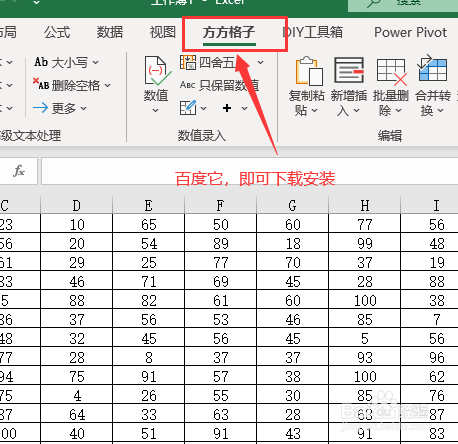Expand the 数值 dropdown arrow

pyautogui.click(x=155, y=110)
